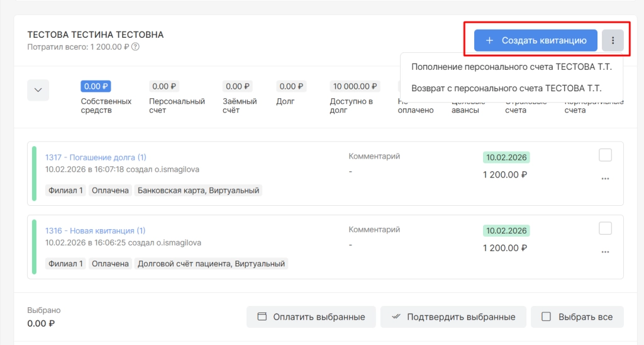Click the help icon next to Потратил всего
This screenshot has width=644, height=345.
pos(135,47)
